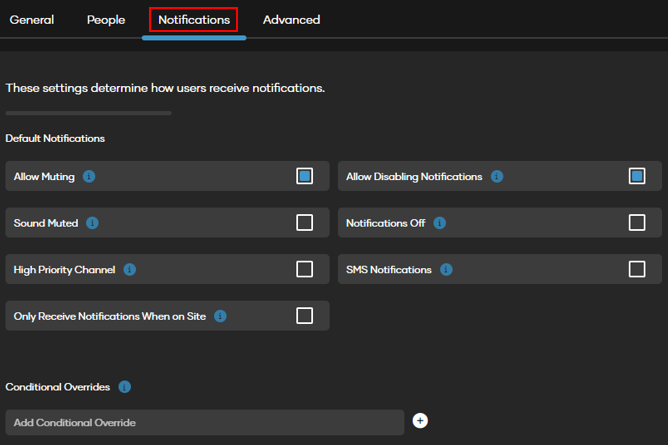Select the Notifications tab
Viewport: 668px width, 445px height.
pyautogui.click(x=194, y=20)
